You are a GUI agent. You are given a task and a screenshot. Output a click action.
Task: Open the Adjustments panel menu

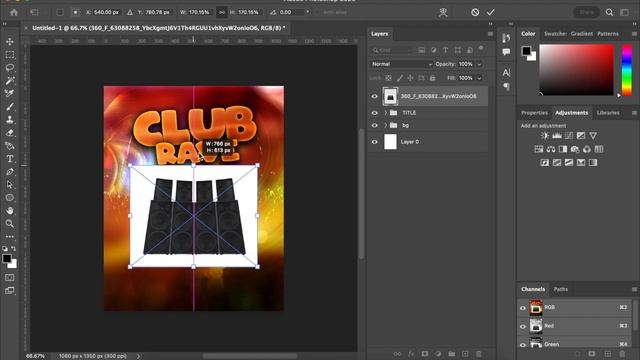[x=634, y=113]
